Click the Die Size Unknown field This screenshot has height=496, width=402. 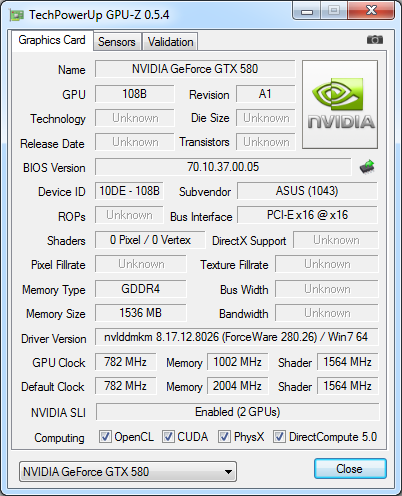pyautogui.click(x=266, y=118)
